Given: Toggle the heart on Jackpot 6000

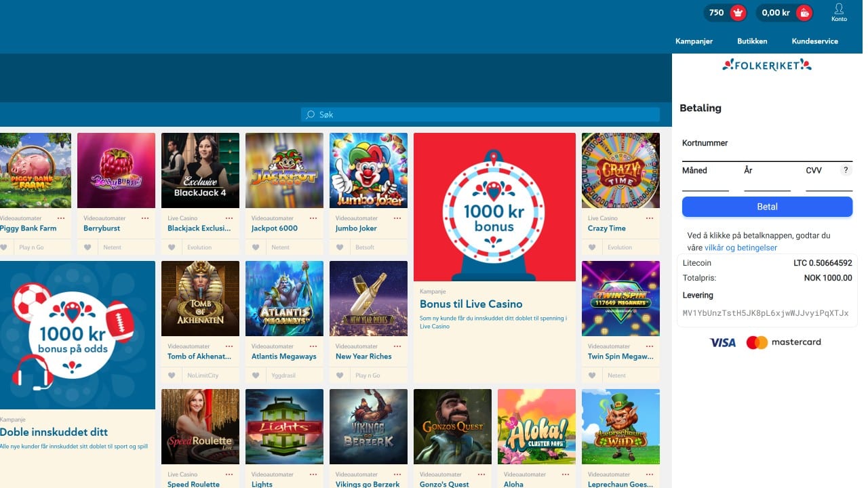Looking at the screenshot, I should click(256, 247).
